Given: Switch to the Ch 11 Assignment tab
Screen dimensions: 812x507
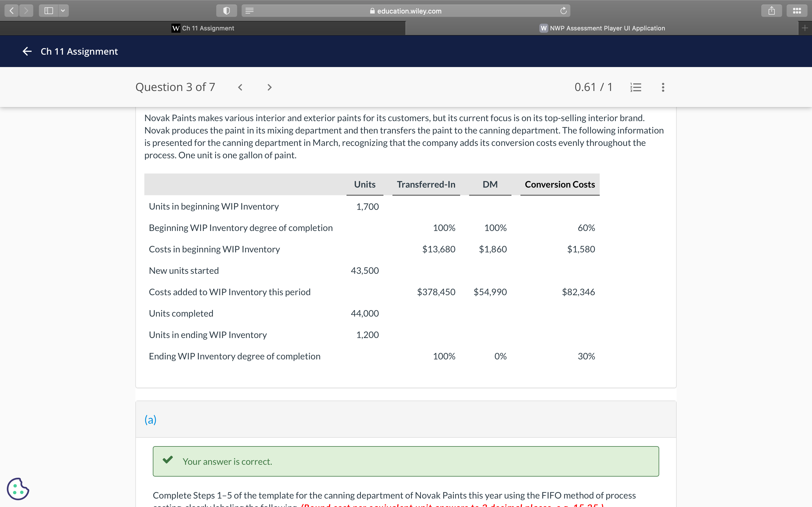Looking at the screenshot, I should tap(204, 28).
